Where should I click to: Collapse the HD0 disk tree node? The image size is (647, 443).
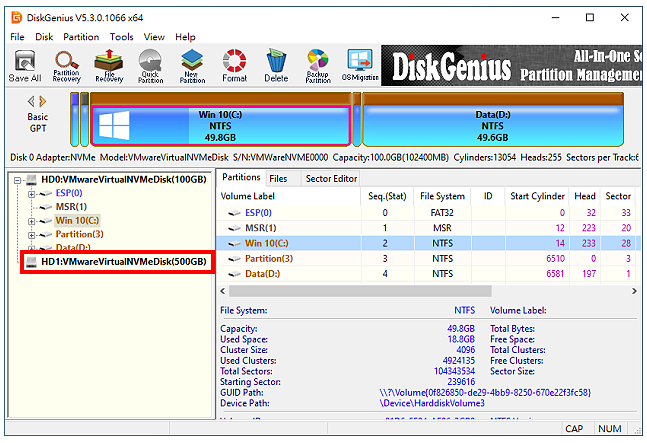(x=17, y=180)
